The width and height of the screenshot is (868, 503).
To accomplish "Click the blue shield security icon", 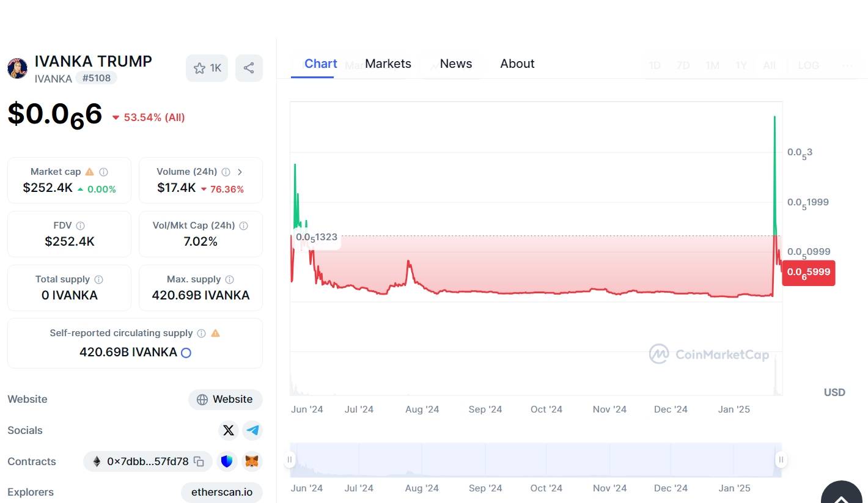I will click(x=227, y=461).
